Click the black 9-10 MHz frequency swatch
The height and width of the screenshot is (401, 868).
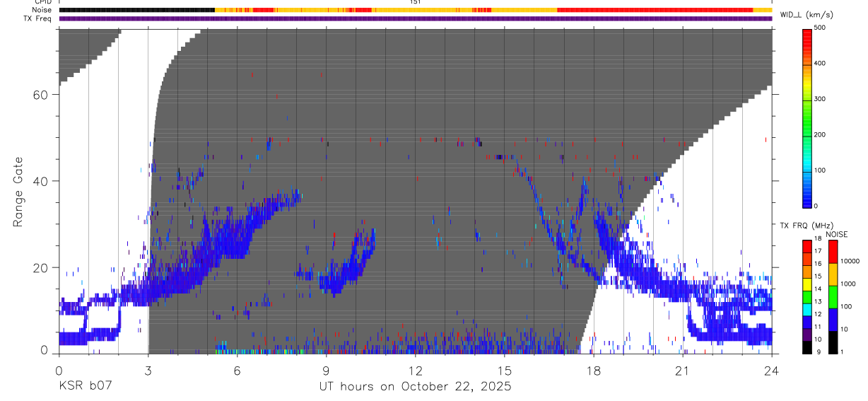[x=807, y=347]
